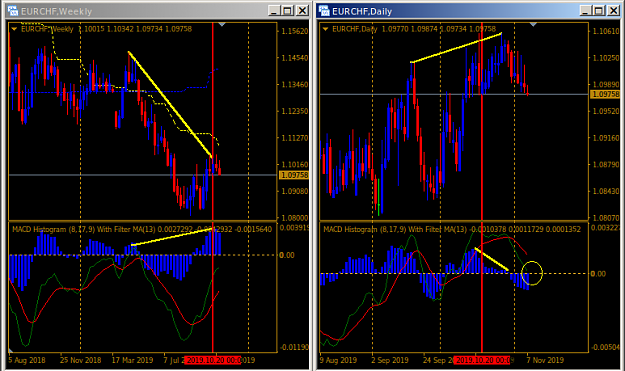The width and height of the screenshot is (625, 371).
Task: Click the 1.08430 price on Daily scale
Action: pyautogui.click(x=606, y=191)
